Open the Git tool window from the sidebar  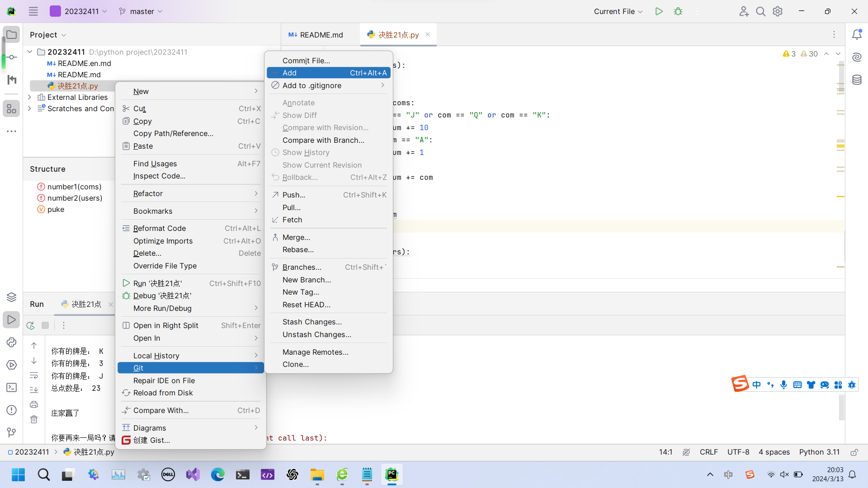(12, 432)
